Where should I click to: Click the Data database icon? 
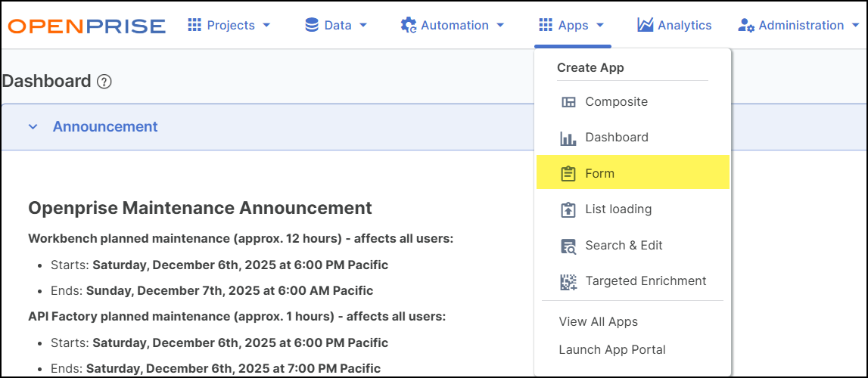[312, 25]
